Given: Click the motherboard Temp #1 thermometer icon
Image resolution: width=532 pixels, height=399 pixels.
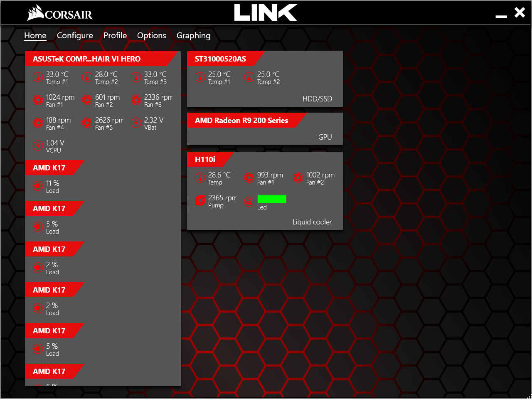Looking at the screenshot, I should point(38,77).
